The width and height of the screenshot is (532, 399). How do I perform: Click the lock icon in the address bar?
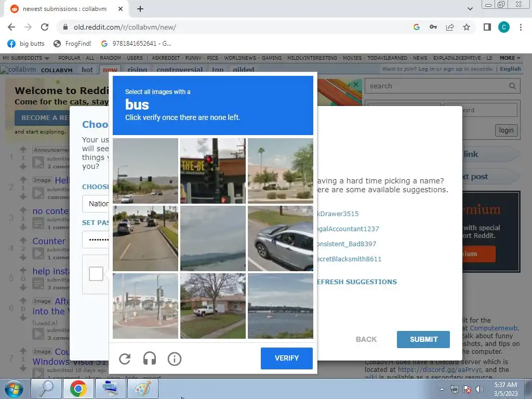[x=66, y=27]
